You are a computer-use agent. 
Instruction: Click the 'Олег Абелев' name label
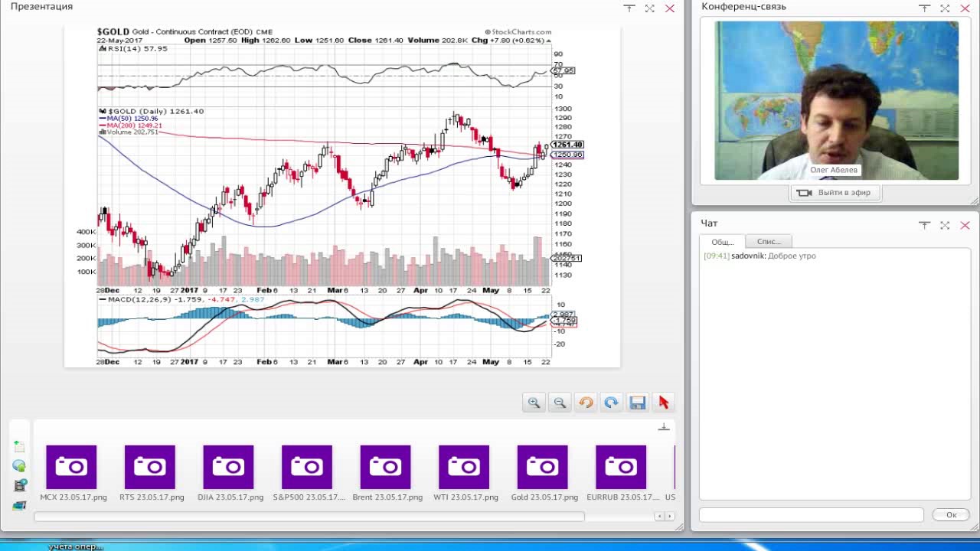834,170
